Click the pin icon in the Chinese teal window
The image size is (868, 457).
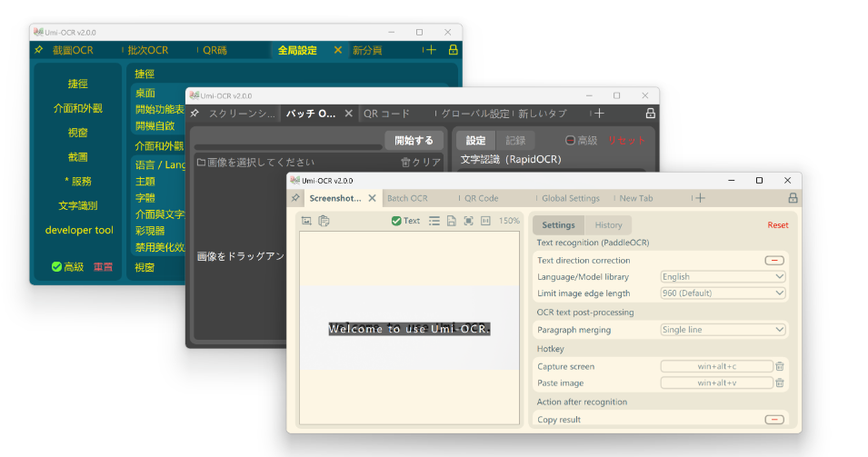point(39,50)
